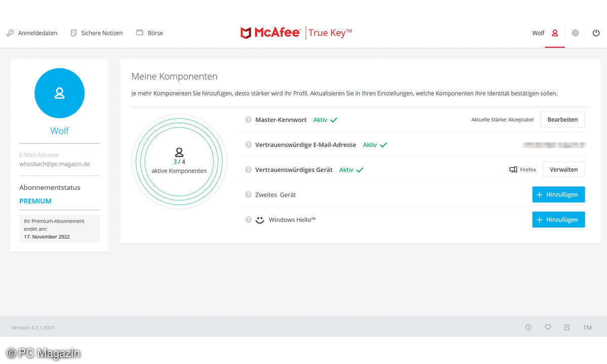Viewport: 607px width, 364px height.
Task: Click the Firefox device icon
Action: click(x=513, y=170)
